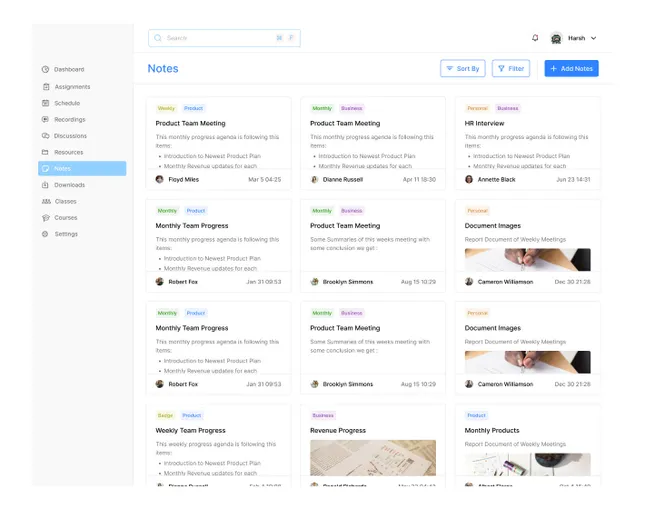The height and width of the screenshot is (509, 645).
Task: Click the Courses graduation cap icon
Action: [x=46, y=218]
